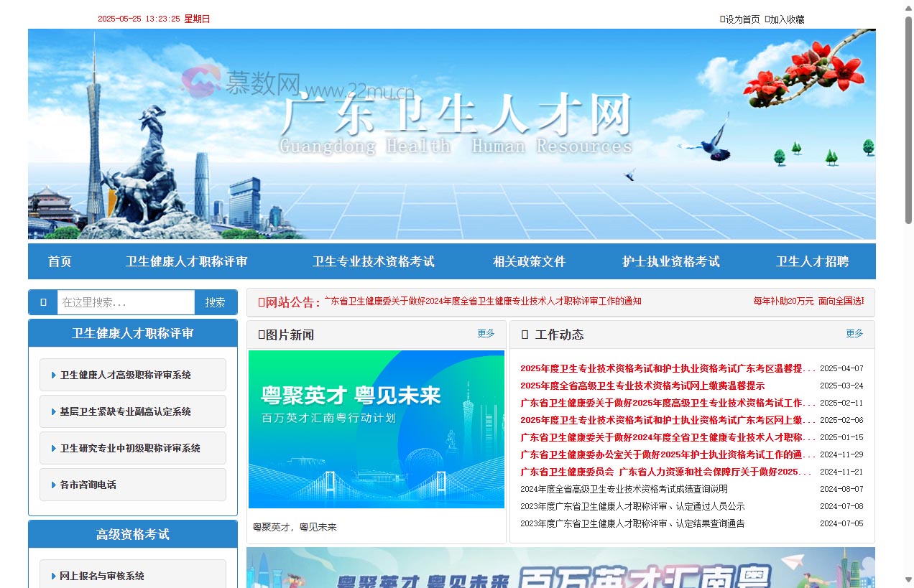The height and width of the screenshot is (588, 914).
Task: Click 更多 next to 图片新闻
Action: pyautogui.click(x=485, y=334)
